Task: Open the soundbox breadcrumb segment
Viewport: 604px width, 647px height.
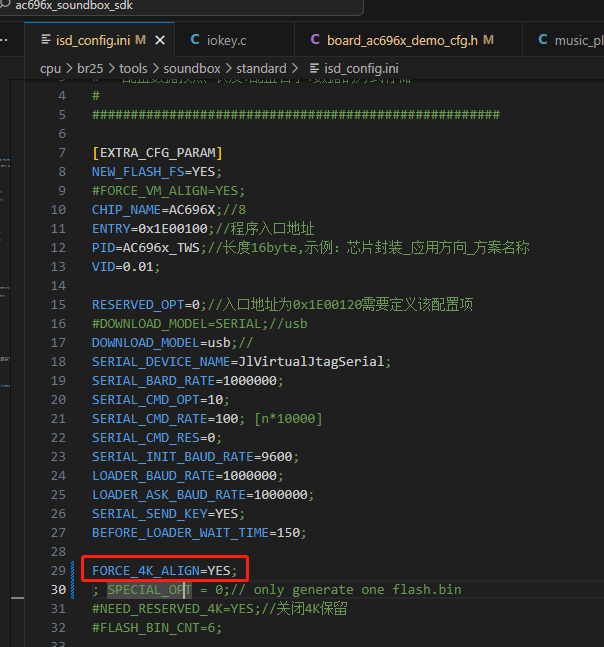Action: click(x=192, y=68)
